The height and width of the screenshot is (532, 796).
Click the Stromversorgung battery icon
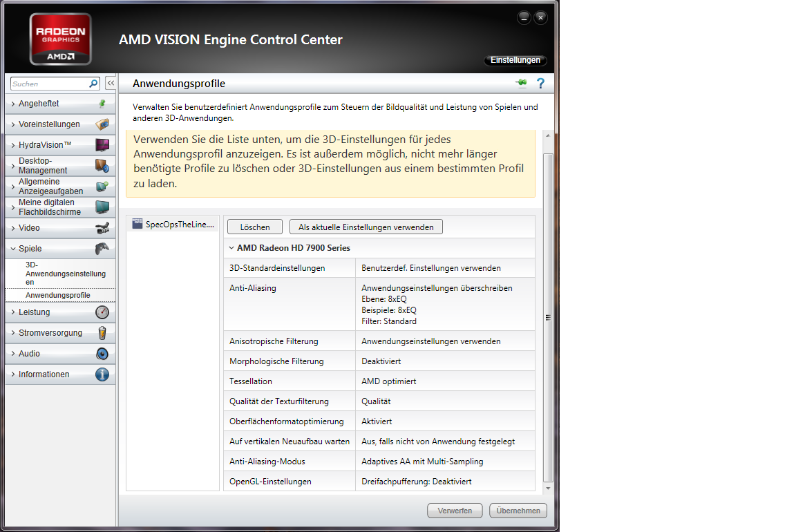coord(102,333)
